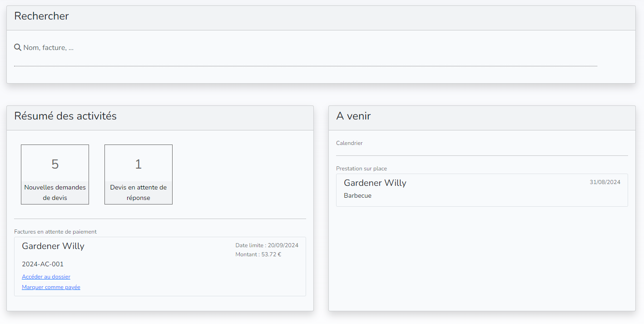Click invoice number 2024-AC-001
The width and height of the screenshot is (644, 324).
point(43,264)
